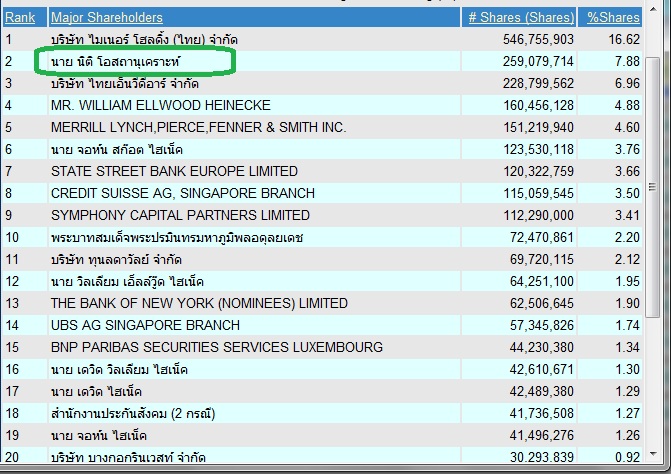
Task: Click share count 120,322,759
Action: pyautogui.click(x=538, y=171)
